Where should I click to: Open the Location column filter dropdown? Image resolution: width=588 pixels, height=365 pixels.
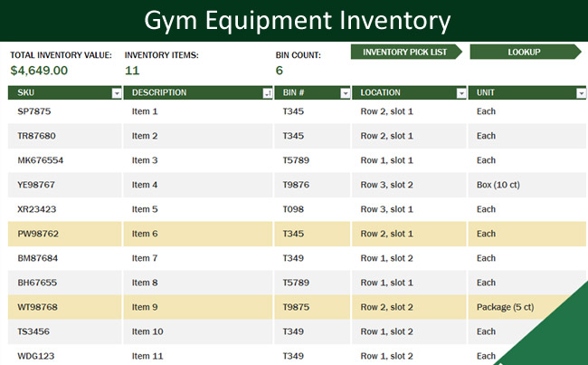point(461,92)
